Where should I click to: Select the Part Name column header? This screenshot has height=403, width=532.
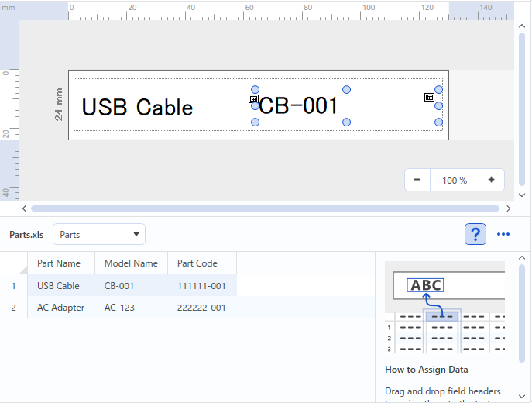click(59, 263)
